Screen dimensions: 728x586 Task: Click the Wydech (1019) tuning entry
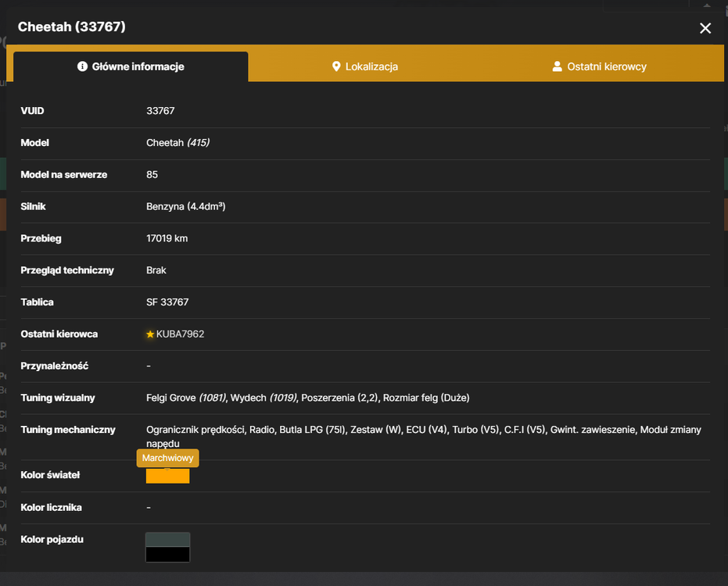click(x=264, y=398)
